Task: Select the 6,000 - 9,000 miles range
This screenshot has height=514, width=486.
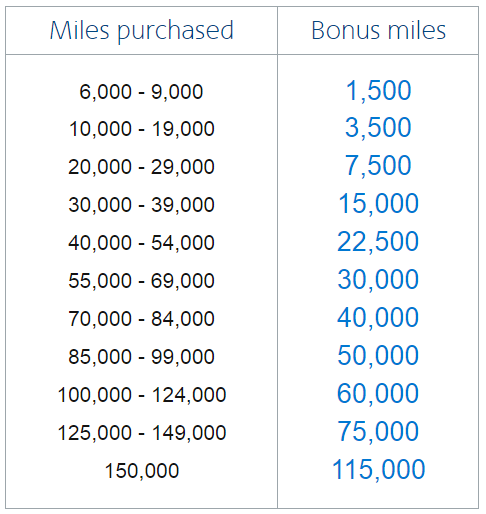Action: point(141,91)
